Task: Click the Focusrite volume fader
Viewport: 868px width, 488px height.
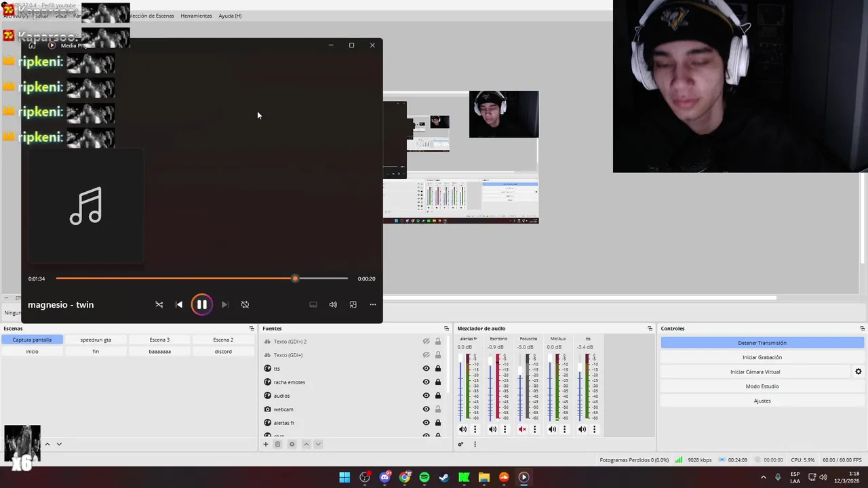Action: click(x=520, y=386)
